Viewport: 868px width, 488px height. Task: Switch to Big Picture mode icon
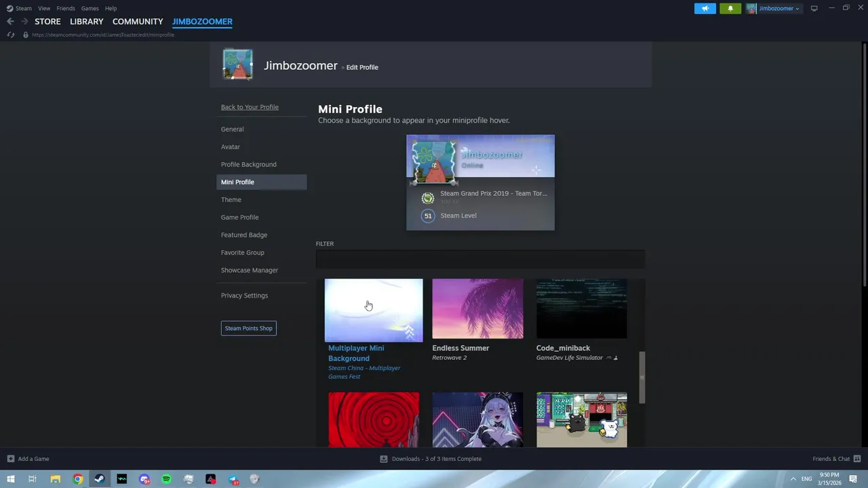point(814,8)
